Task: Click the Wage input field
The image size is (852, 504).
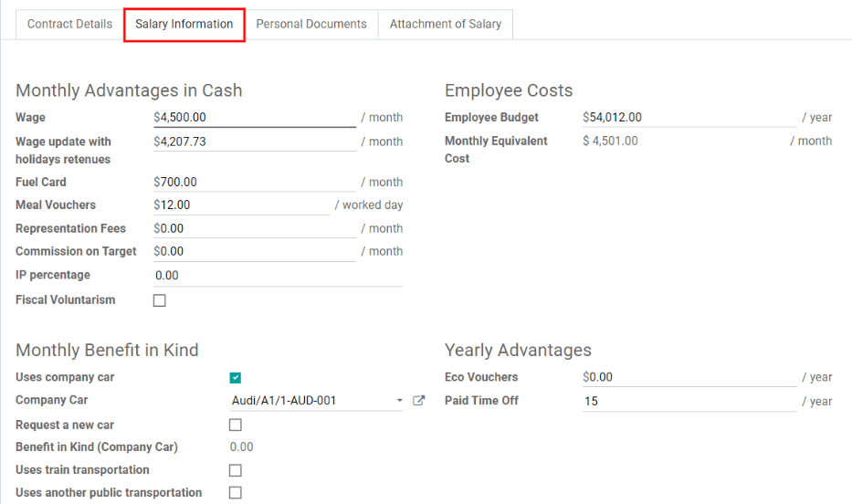Action: [254, 118]
